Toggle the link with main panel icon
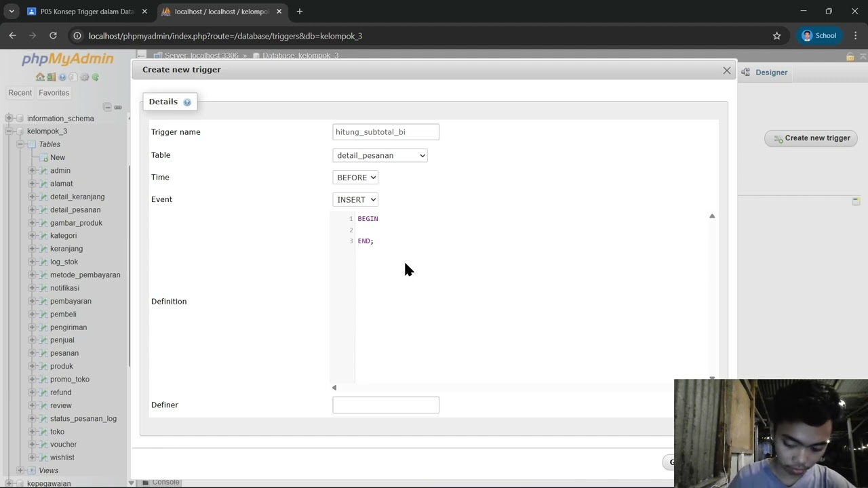 pyautogui.click(x=118, y=107)
